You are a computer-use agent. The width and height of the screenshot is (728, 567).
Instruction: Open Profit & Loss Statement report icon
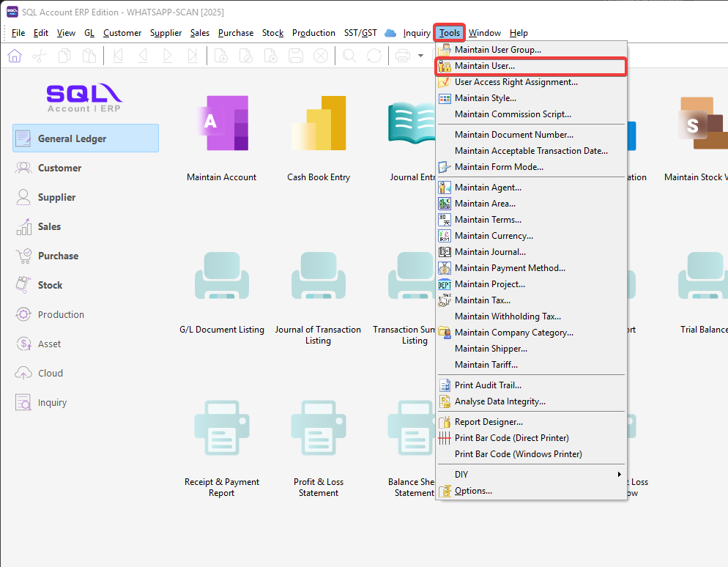point(319,428)
